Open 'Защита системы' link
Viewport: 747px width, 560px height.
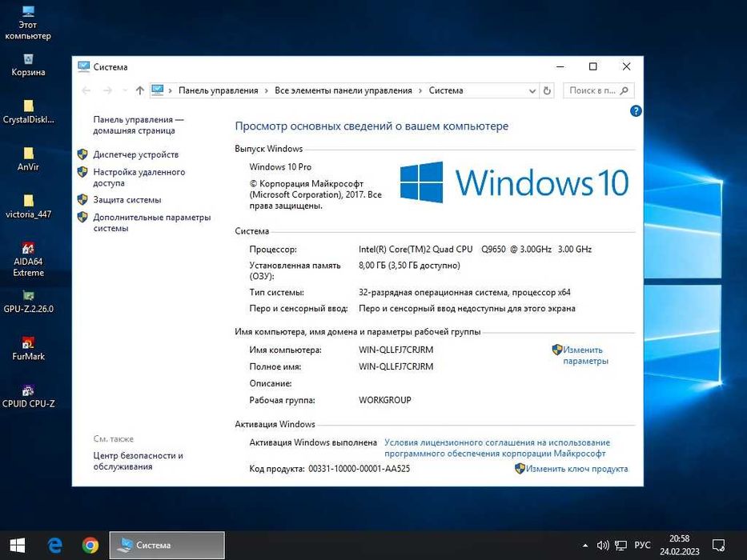127,200
